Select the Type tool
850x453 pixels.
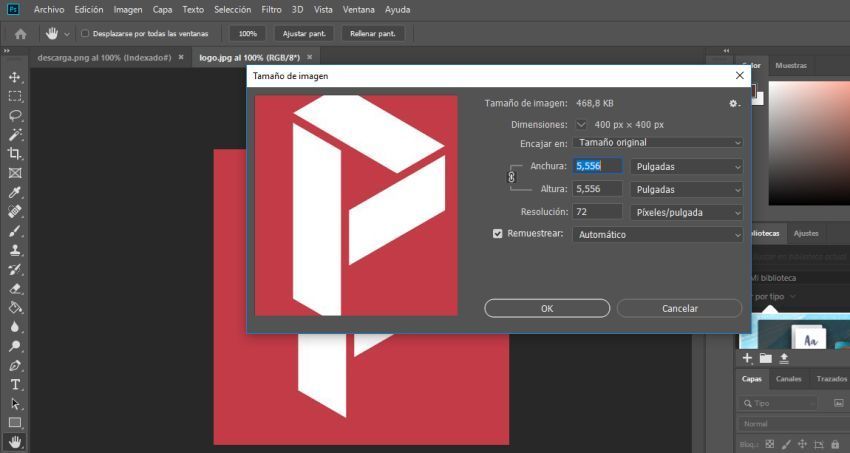[x=15, y=385]
